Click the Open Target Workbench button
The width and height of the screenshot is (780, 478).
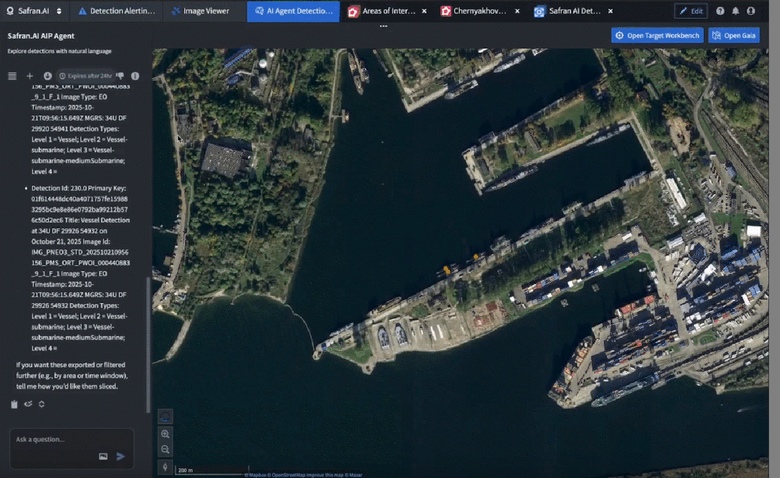(x=656, y=35)
